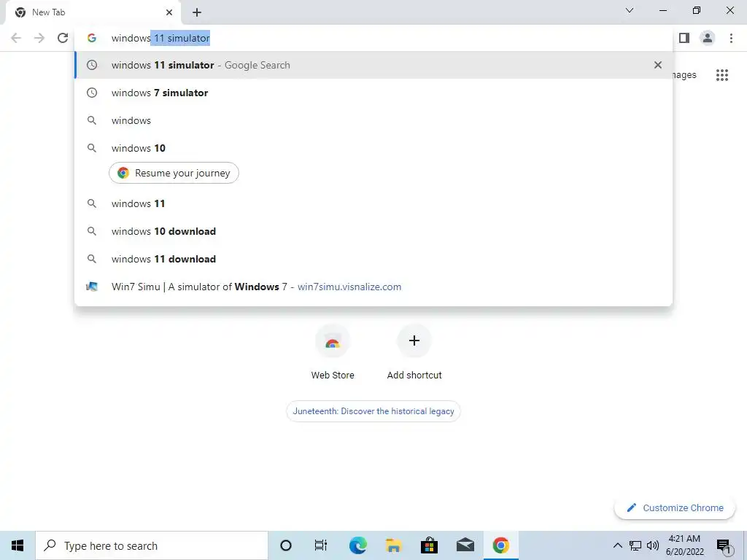
Task: Choose the plain windows suggestion
Action: pos(373,120)
